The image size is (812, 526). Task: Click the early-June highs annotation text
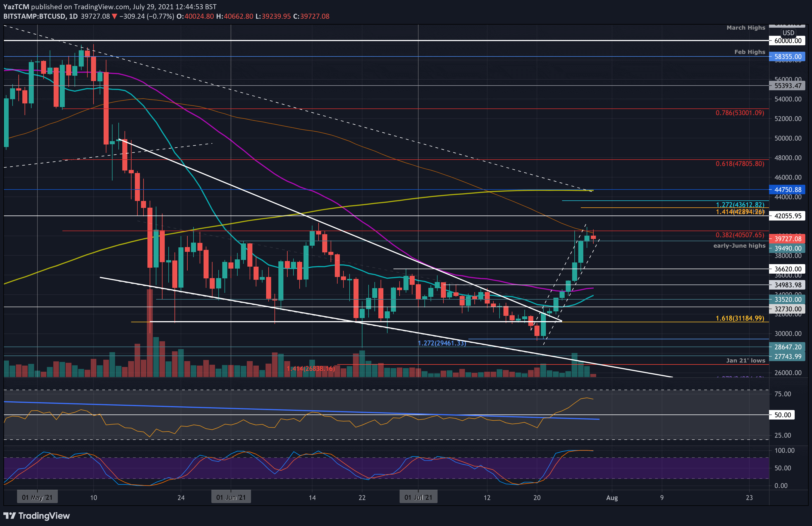pyautogui.click(x=739, y=246)
